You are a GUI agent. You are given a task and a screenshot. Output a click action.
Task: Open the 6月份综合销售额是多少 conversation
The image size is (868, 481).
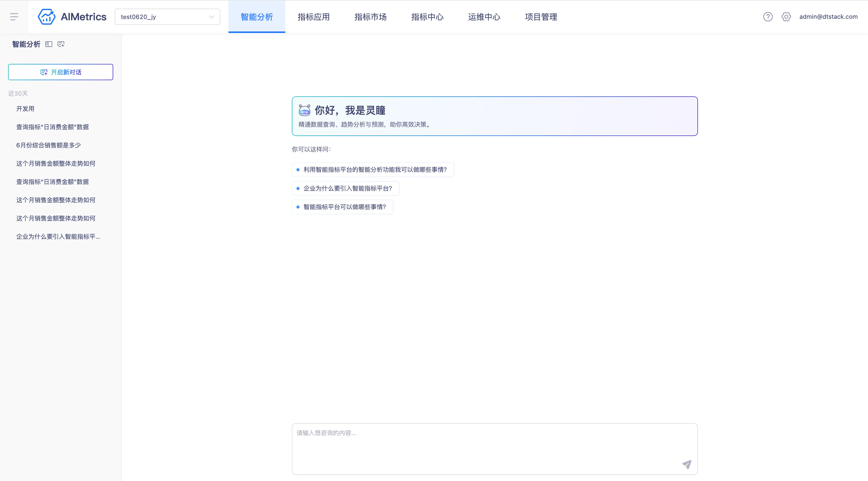pos(48,145)
